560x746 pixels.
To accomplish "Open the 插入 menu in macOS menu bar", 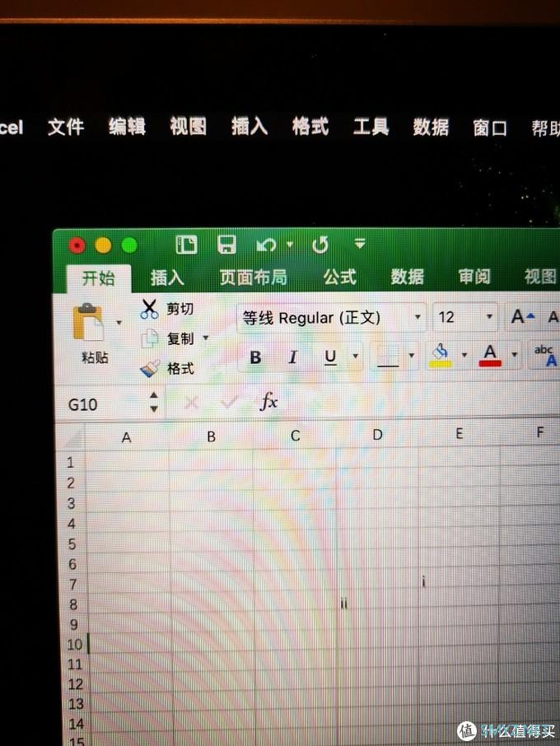I will click(250, 127).
